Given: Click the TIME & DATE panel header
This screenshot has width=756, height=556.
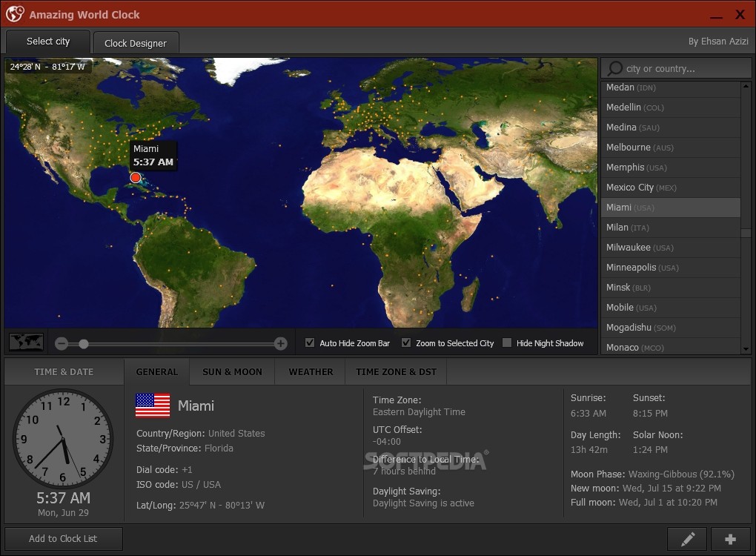Looking at the screenshot, I should click(64, 372).
